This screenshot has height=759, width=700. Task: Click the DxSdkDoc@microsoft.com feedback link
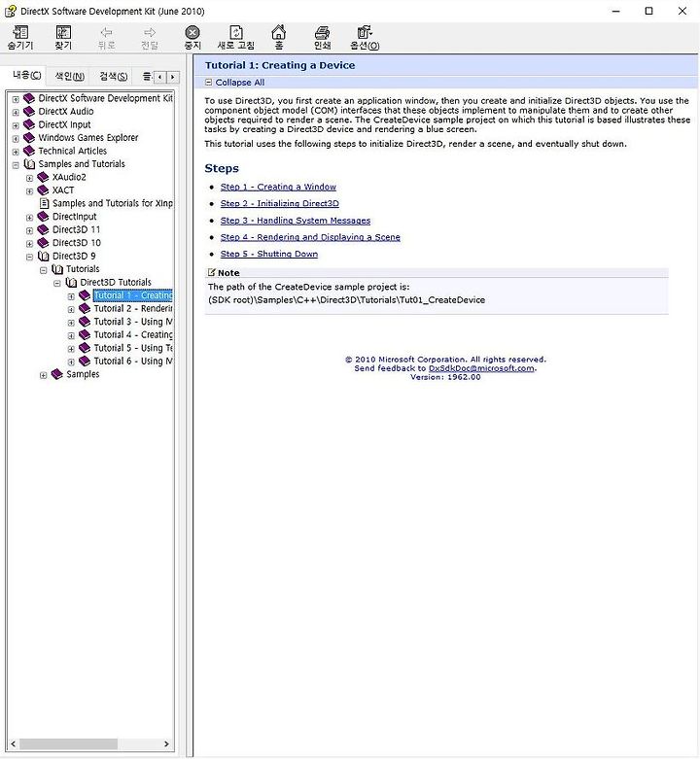(x=481, y=368)
